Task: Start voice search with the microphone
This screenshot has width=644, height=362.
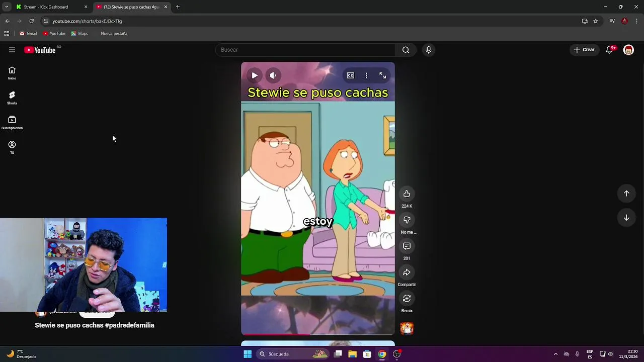Action: coord(429,50)
